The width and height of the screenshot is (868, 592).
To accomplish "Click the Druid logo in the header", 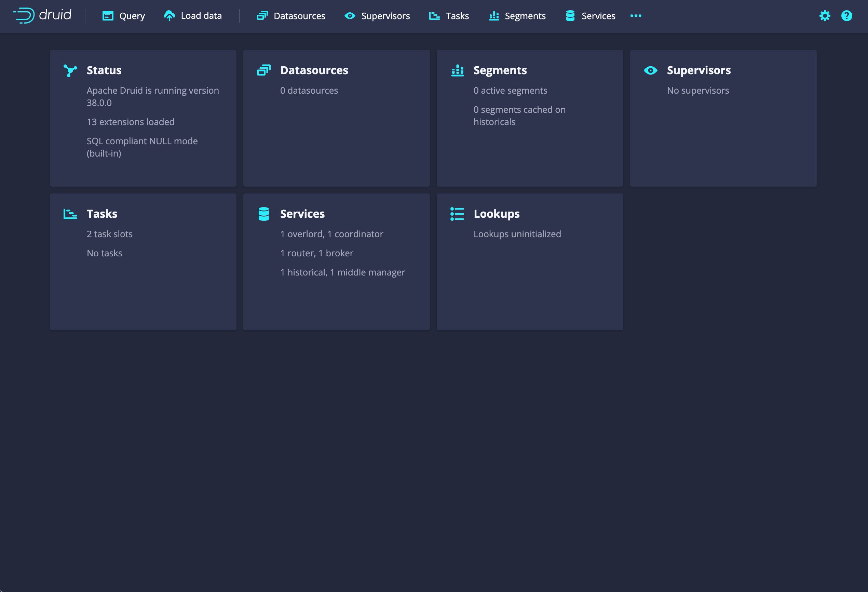I will (x=42, y=16).
